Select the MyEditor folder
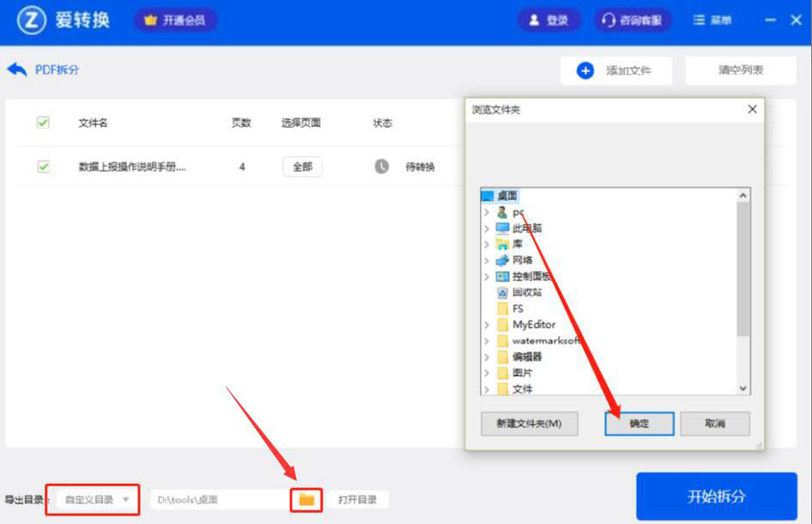This screenshot has height=524, width=812. coord(526,325)
